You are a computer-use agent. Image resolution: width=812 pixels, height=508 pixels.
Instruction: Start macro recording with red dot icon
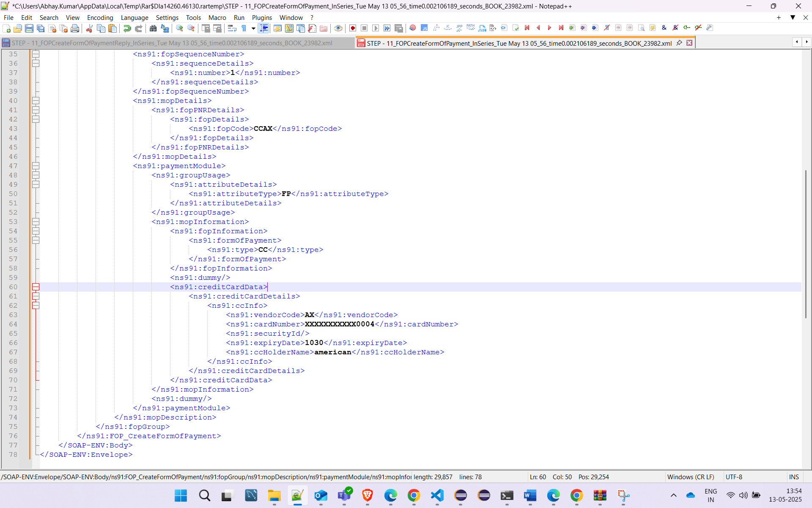pos(352,28)
